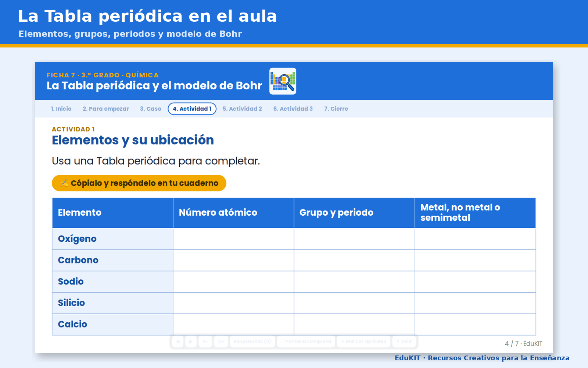
Task: Select the Oxígeno row label
Action: pos(112,239)
